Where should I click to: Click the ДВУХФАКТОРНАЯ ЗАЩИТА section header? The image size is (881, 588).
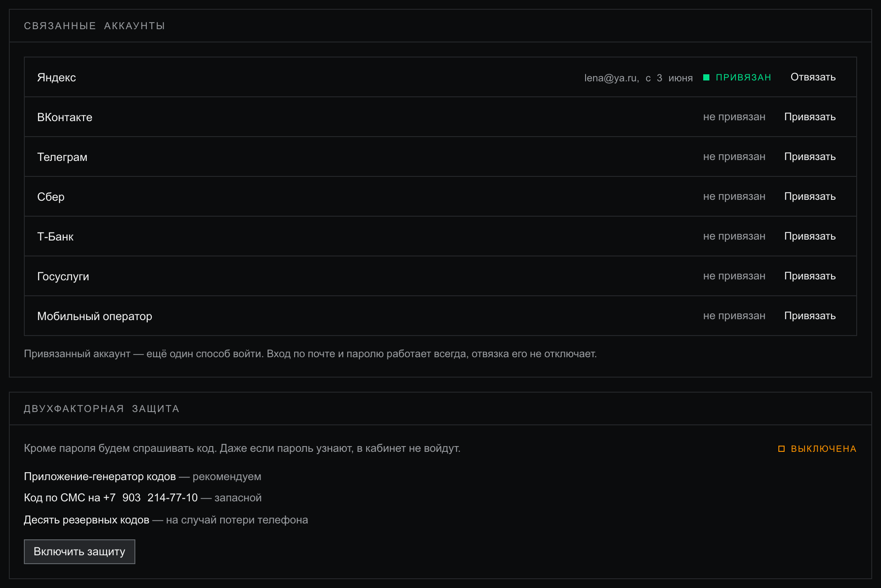102,409
